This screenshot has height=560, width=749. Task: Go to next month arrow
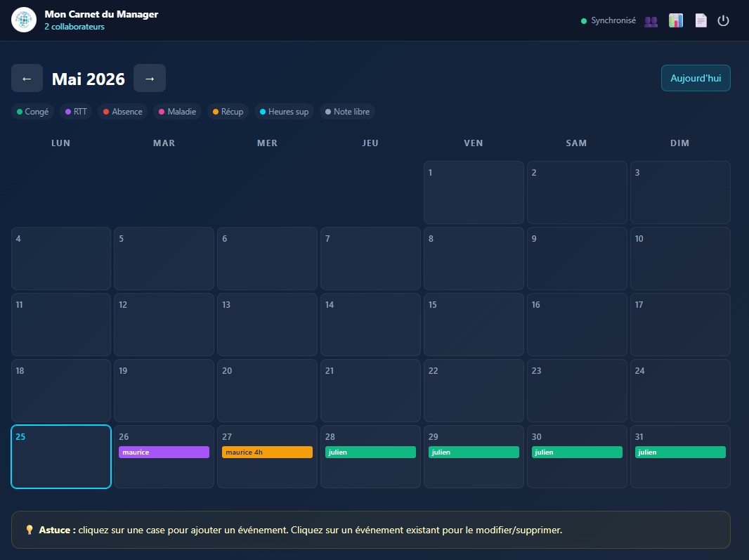click(150, 78)
